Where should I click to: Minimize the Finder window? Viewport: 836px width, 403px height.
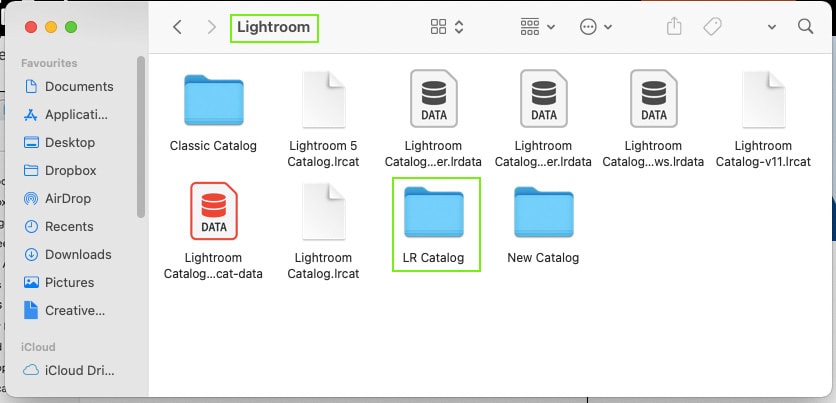(51, 27)
